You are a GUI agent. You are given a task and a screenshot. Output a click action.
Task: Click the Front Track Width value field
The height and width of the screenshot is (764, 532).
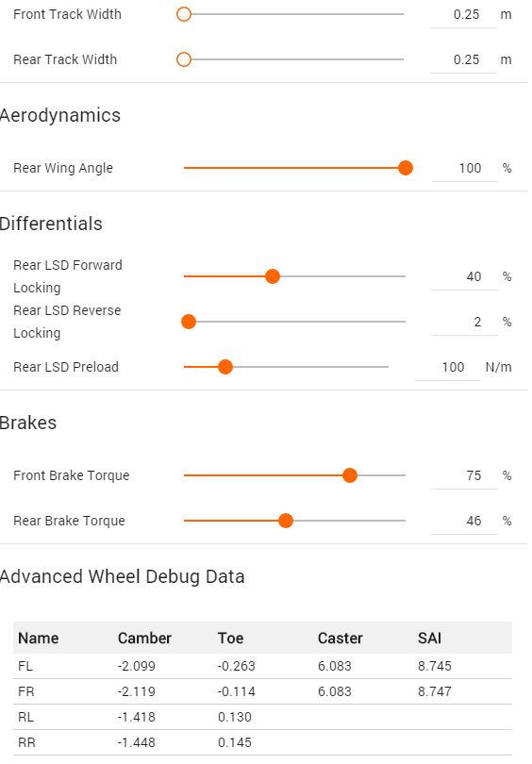point(463,14)
